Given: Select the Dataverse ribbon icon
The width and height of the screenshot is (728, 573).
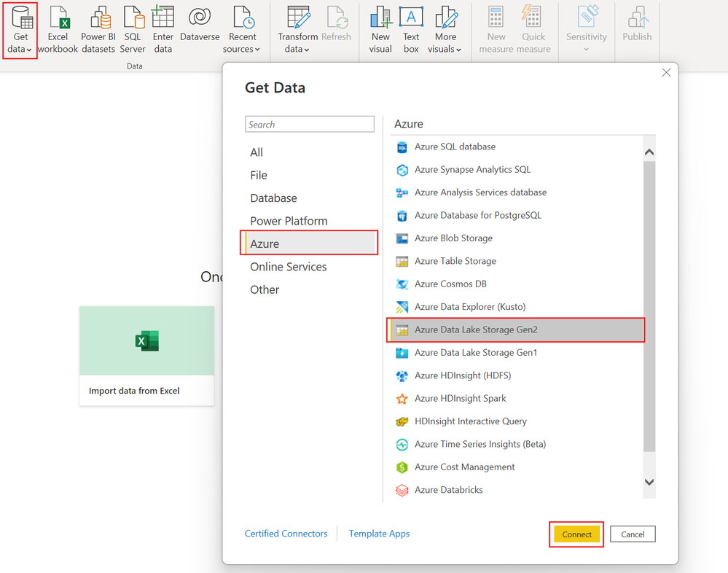Looking at the screenshot, I should pyautogui.click(x=200, y=24).
